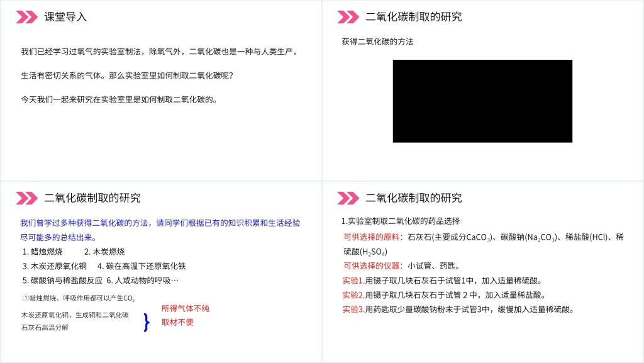Click the pink double-chevron icon beside 课堂导入
Viewport: 644px width, 363px height.
(x=26, y=17)
